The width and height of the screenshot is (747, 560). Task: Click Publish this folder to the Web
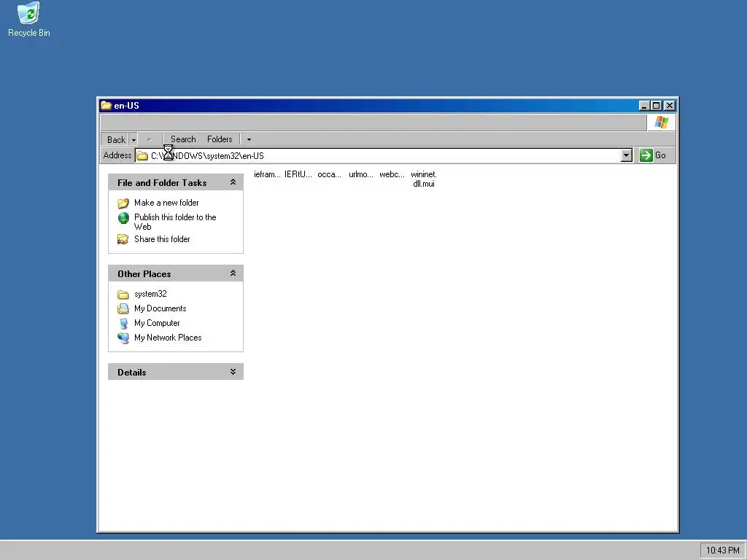pos(175,222)
